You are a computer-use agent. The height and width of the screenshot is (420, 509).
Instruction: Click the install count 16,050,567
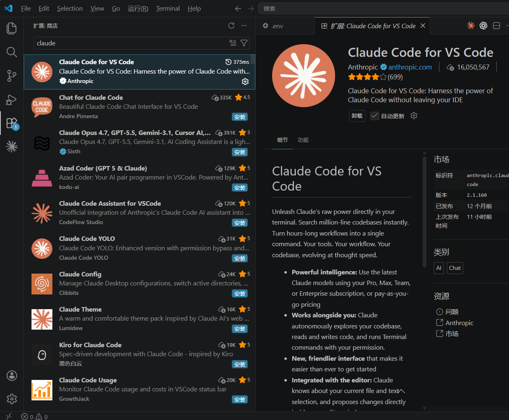[468, 67]
